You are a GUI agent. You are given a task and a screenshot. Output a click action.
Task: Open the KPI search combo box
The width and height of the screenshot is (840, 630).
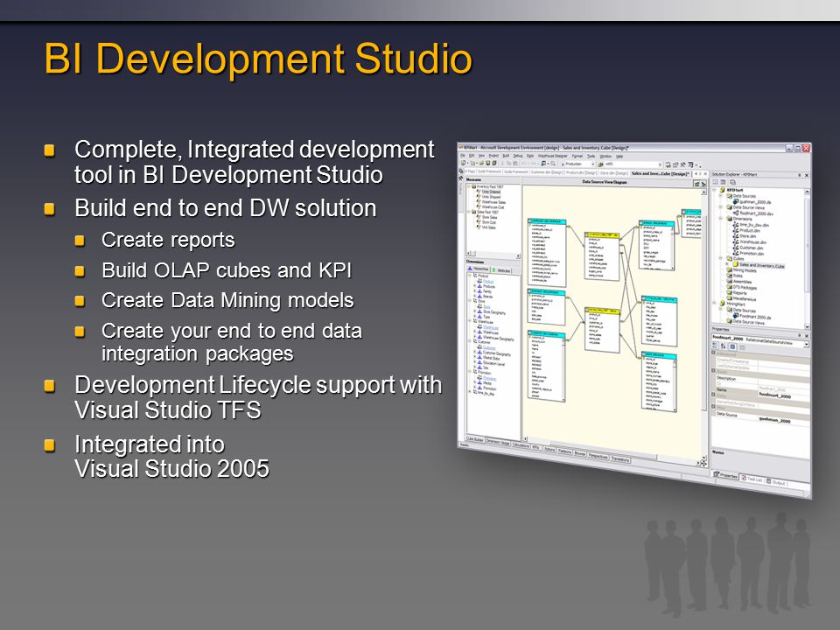pyautogui.click(x=633, y=164)
